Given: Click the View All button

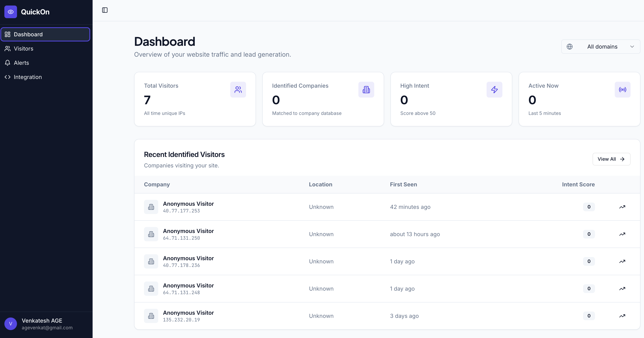Looking at the screenshot, I should click(612, 159).
